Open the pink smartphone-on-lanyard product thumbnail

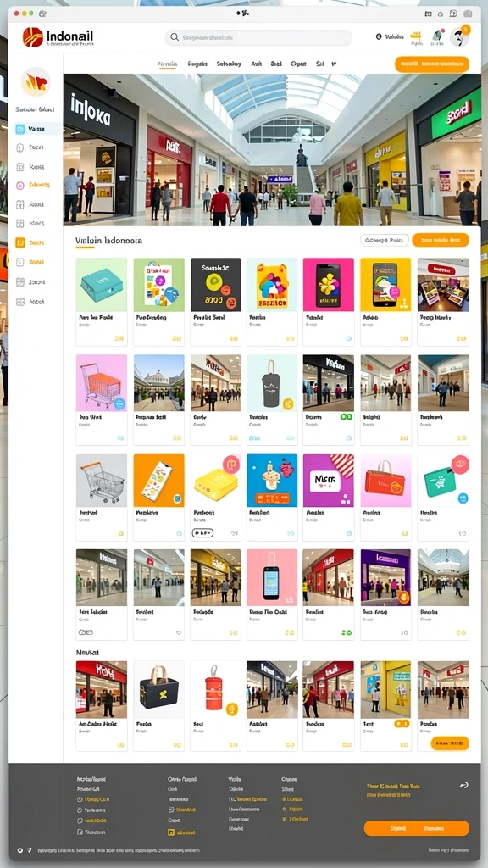pyautogui.click(x=272, y=576)
